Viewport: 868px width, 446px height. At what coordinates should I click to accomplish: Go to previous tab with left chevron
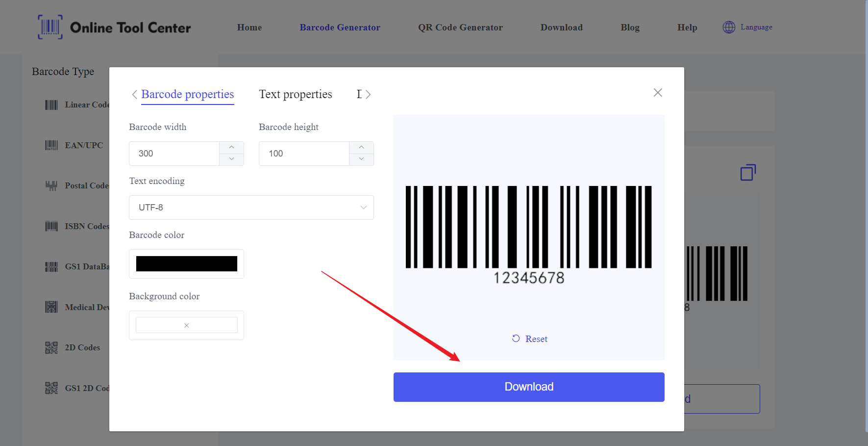tap(134, 95)
